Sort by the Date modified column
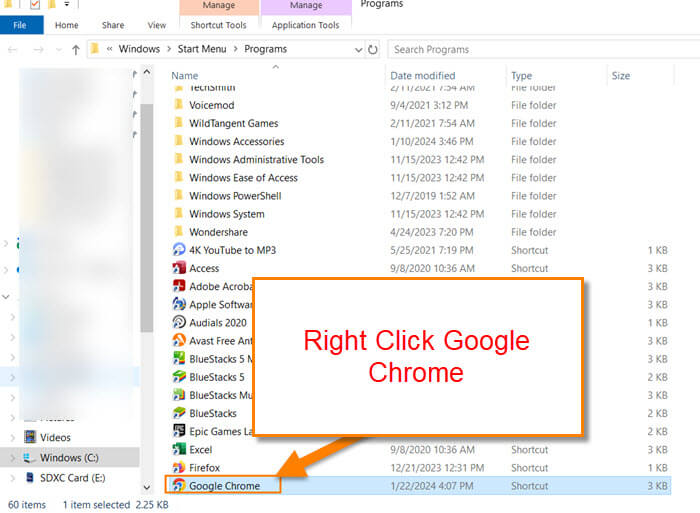700x513 pixels. coord(423,75)
